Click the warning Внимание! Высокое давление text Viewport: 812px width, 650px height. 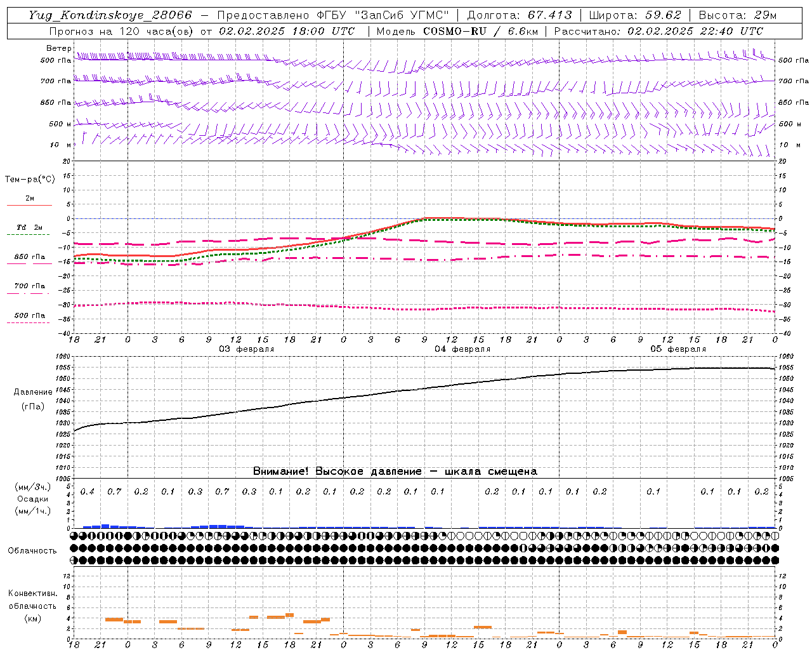click(x=395, y=472)
